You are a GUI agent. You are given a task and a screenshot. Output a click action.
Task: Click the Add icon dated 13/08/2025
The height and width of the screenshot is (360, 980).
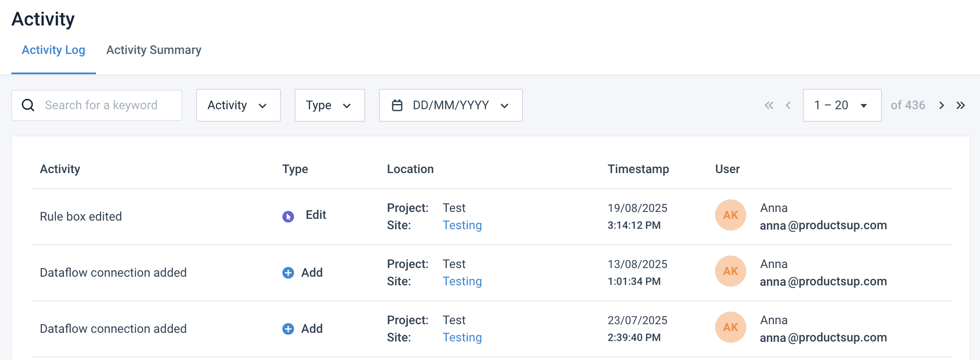tap(288, 273)
